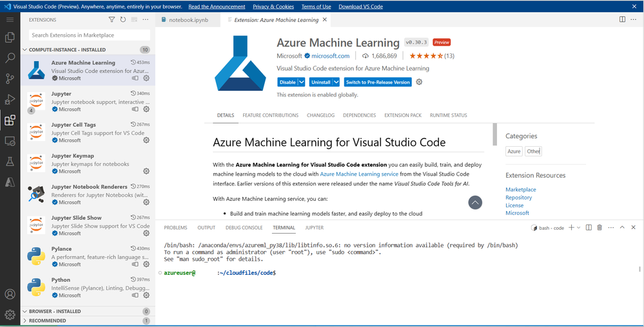Kill terminal with trash icon
This screenshot has width=644, height=327.
[x=600, y=227]
